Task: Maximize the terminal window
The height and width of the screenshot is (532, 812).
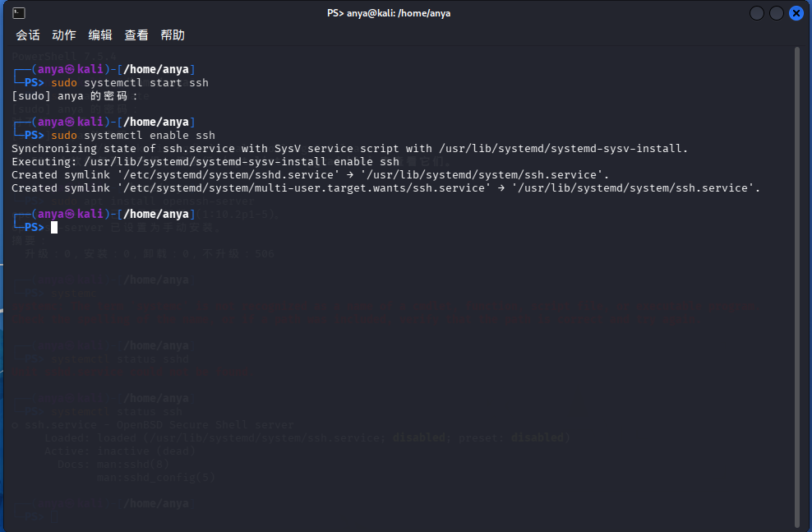Action: [x=777, y=13]
